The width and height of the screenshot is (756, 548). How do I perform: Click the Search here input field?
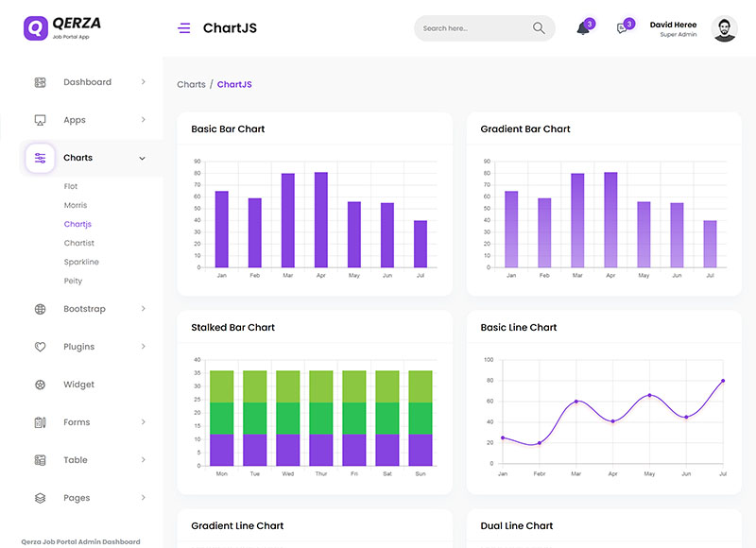click(472, 28)
